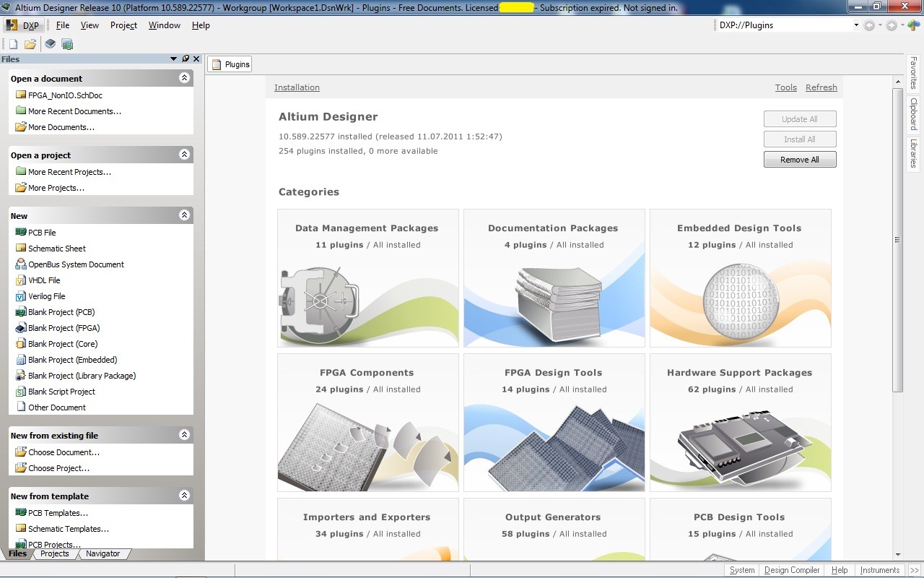Open More Projects link
This screenshot has width=924, height=578.
click(x=51, y=188)
